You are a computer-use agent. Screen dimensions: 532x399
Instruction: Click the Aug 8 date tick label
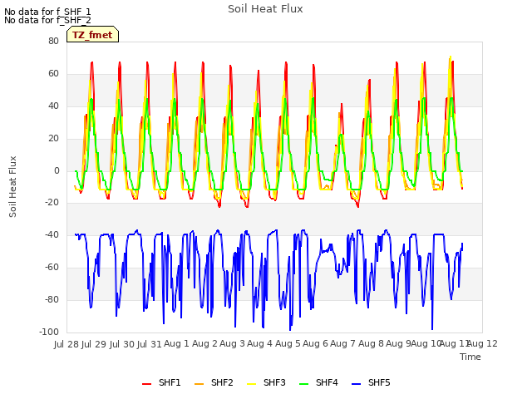point(371,344)
